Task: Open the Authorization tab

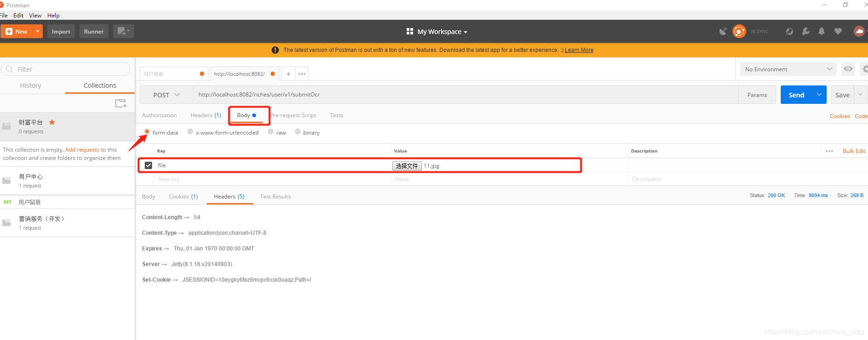Action: (159, 115)
